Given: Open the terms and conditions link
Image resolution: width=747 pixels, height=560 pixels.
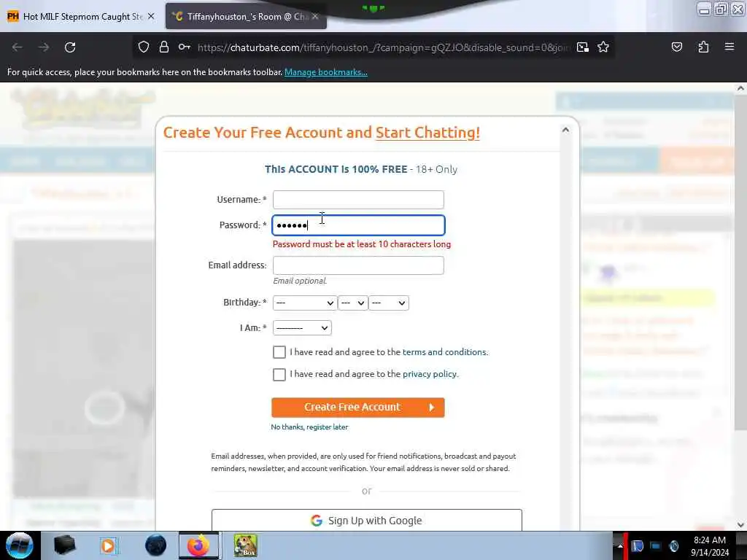Looking at the screenshot, I should click(x=445, y=352).
